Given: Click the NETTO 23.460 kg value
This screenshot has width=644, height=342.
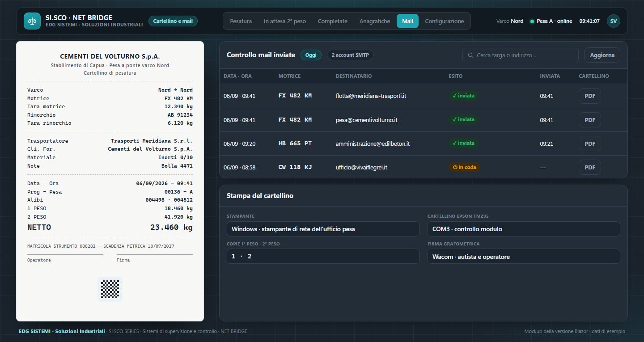Looking at the screenshot, I should tap(171, 227).
